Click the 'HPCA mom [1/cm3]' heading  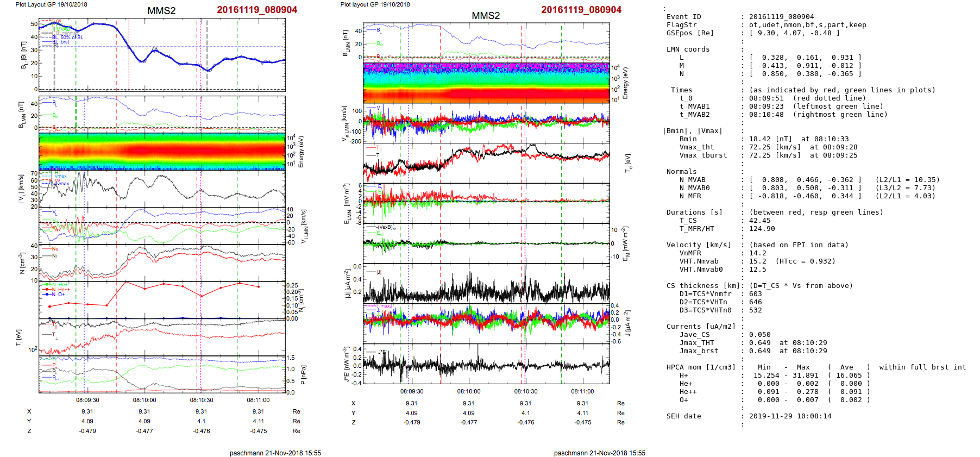(x=700, y=367)
